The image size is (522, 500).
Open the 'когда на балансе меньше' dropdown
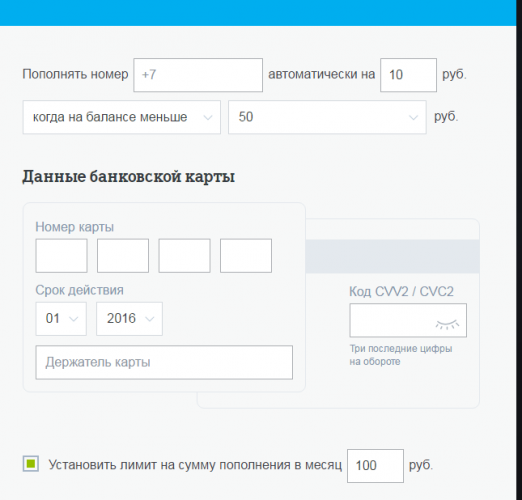click(122, 117)
